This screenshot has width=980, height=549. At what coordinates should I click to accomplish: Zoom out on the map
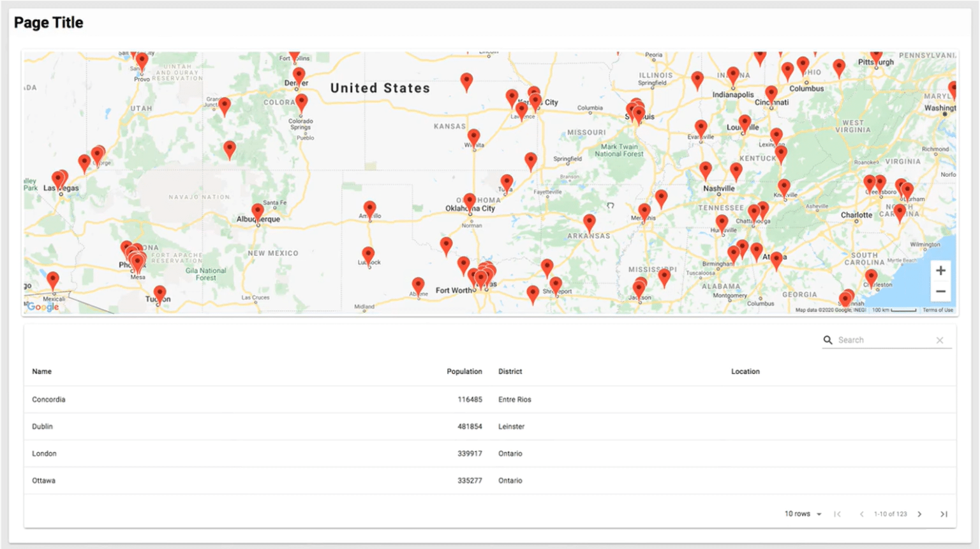coord(940,292)
